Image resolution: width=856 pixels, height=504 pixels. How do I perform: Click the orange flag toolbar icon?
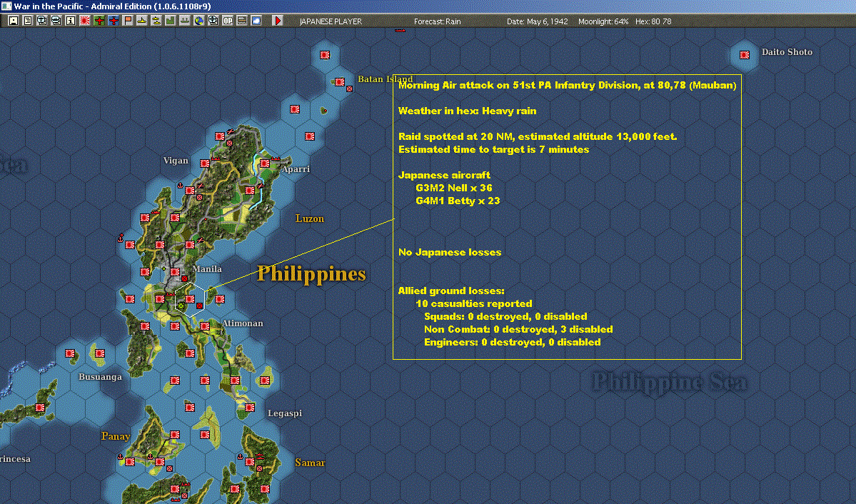128,21
